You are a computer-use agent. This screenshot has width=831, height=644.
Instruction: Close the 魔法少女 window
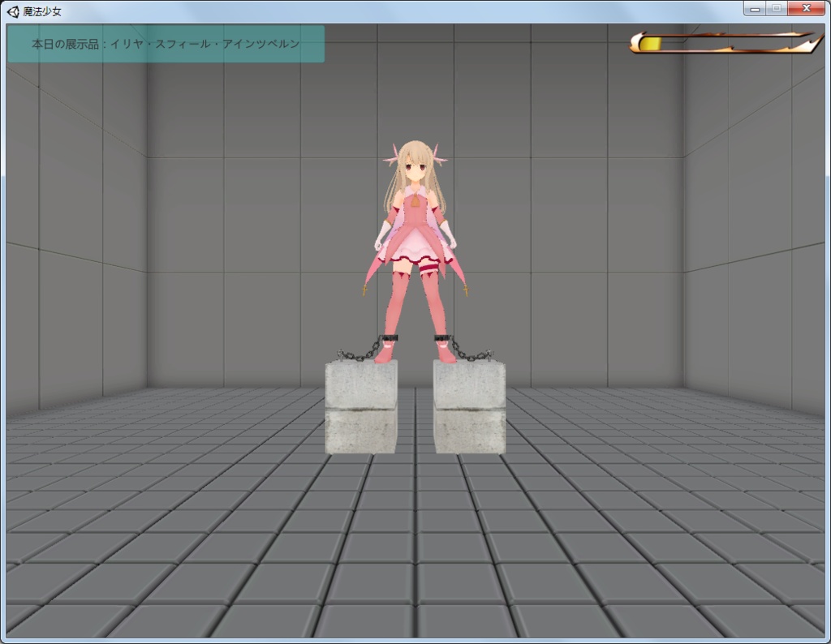click(806, 8)
